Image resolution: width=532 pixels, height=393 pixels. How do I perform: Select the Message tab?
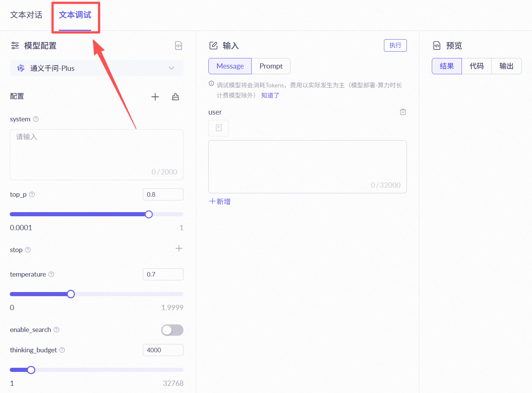coord(230,66)
